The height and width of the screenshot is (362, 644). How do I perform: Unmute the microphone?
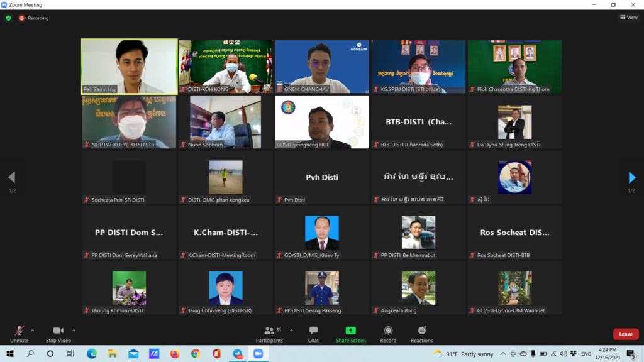point(19,331)
